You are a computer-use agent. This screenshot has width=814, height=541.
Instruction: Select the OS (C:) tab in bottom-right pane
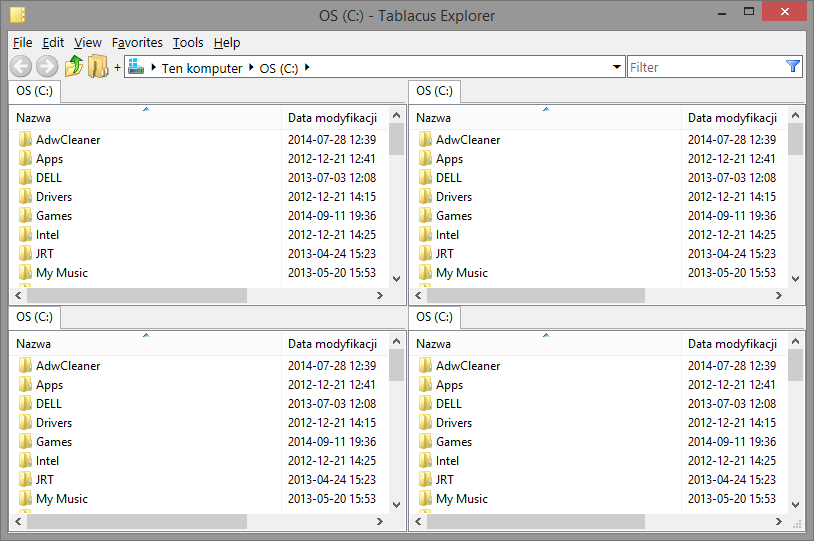434,317
